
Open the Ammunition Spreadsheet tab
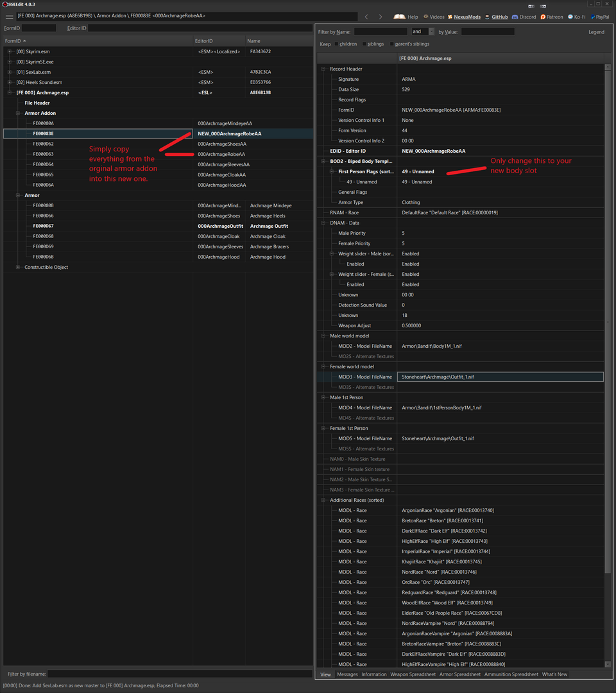511,674
